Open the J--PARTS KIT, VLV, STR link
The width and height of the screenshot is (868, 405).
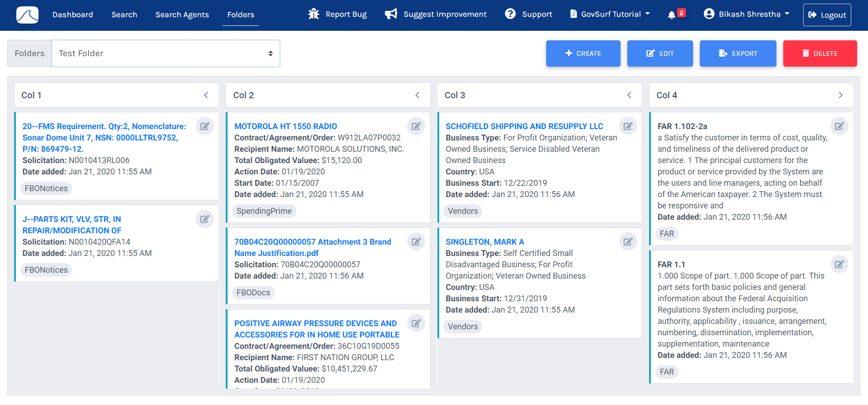point(72,225)
